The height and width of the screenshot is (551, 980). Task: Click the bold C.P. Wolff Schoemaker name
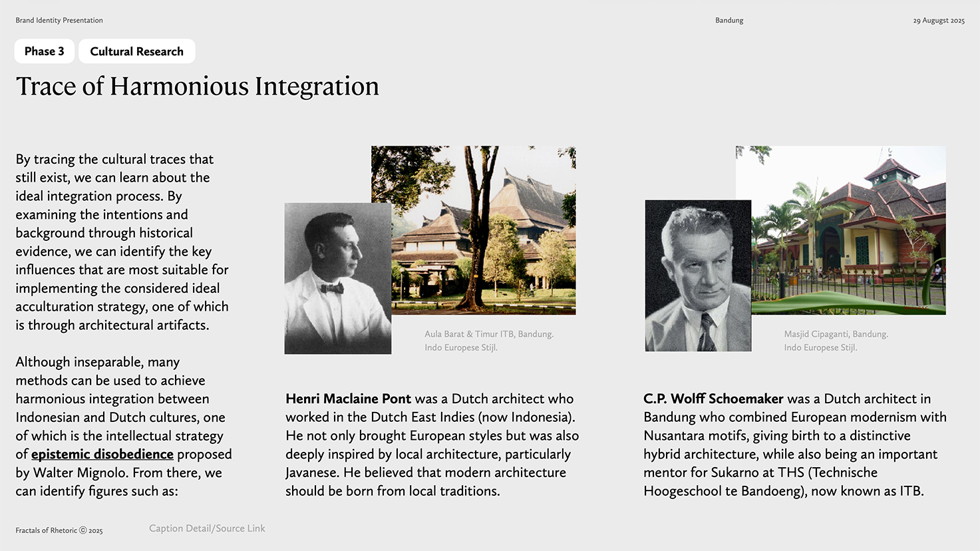point(713,399)
